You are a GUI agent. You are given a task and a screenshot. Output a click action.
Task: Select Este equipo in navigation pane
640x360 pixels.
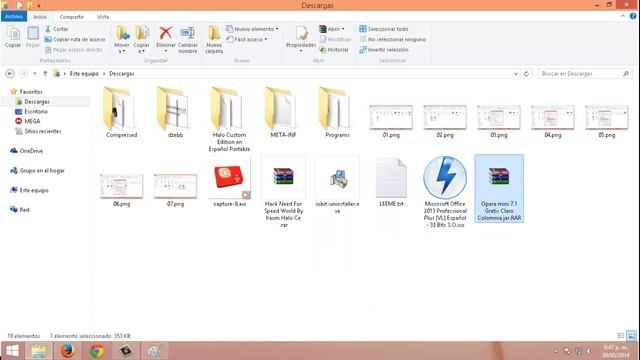(x=34, y=190)
